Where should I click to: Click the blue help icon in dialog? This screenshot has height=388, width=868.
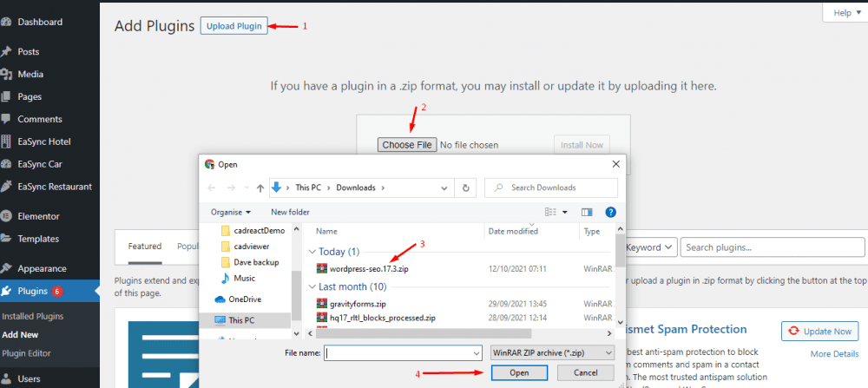tap(611, 212)
